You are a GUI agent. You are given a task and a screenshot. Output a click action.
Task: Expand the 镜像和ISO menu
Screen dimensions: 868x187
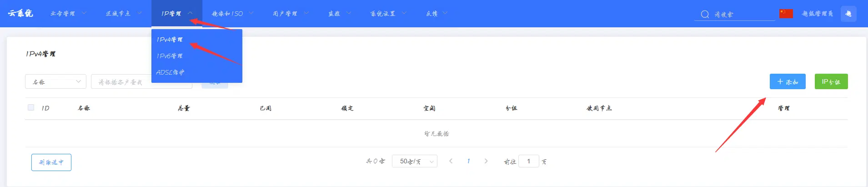232,14
